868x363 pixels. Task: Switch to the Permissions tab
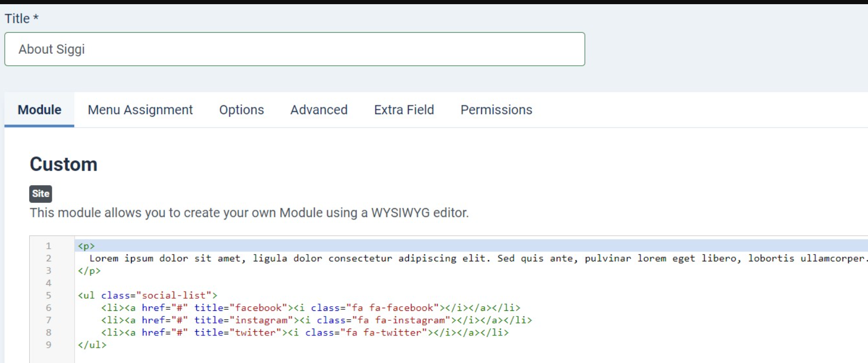496,110
